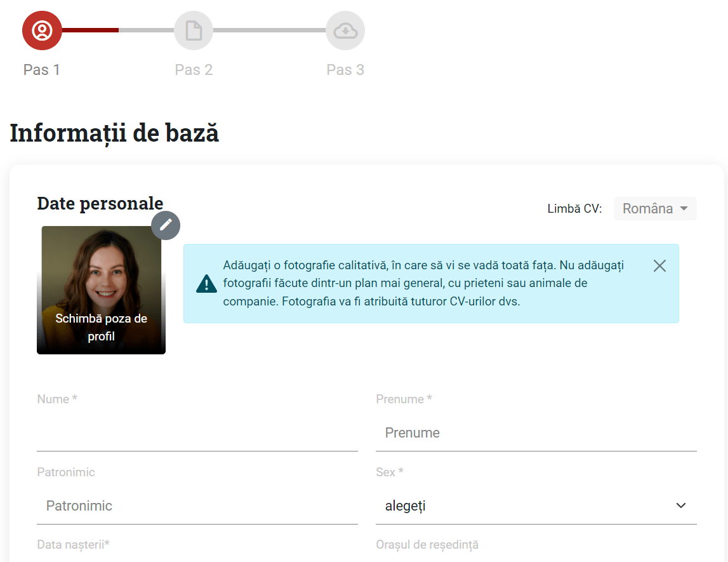Click the Pas 3 step label
The height and width of the screenshot is (562, 728).
[345, 70]
